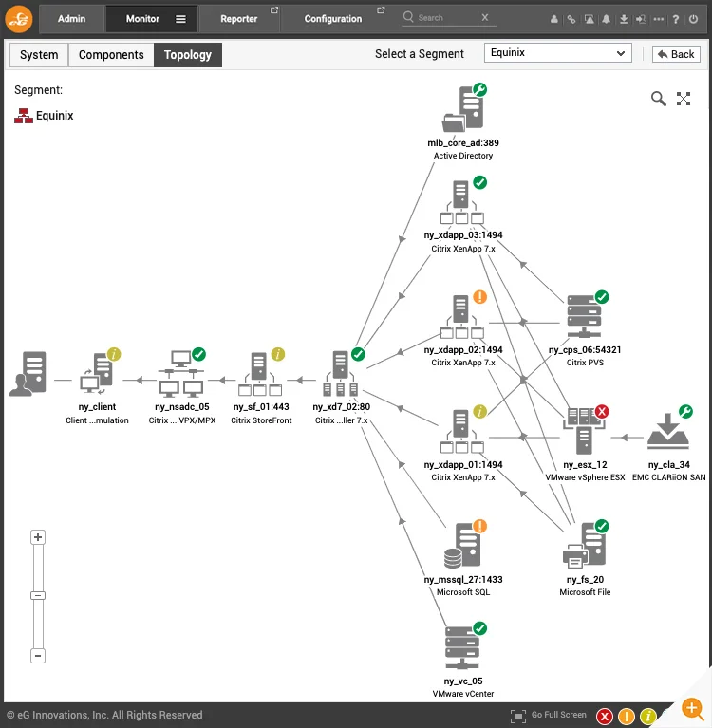Viewport: 712px width, 728px height.
Task: Click the 'Citrix PVS' label
Action: 585,363
